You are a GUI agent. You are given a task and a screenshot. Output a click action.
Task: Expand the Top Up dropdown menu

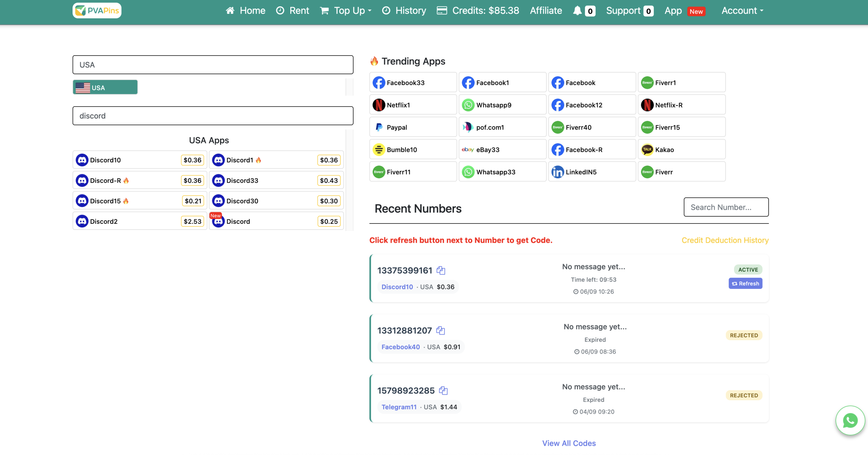tap(346, 11)
